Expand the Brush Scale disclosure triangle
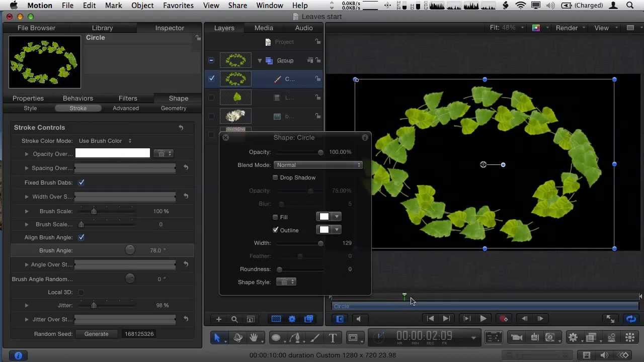 pyautogui.click(x=27, y=211)
